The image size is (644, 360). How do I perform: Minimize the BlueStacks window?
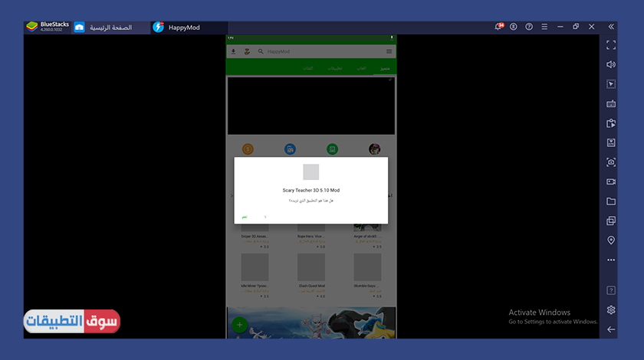(560, 27)
